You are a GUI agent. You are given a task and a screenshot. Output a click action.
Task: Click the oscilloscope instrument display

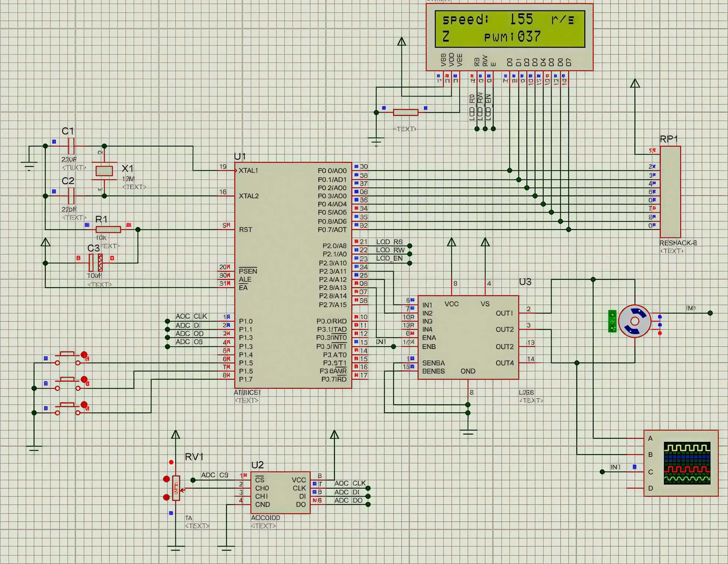pos(687,463)
